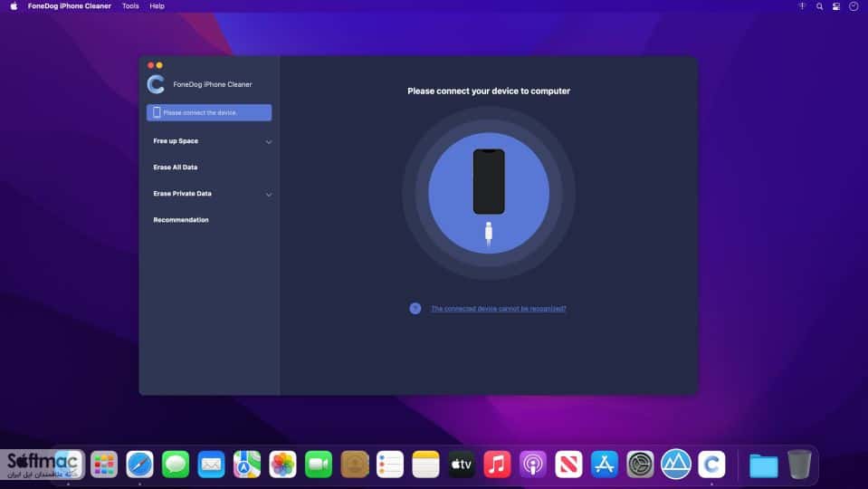Select the 'Please connect the device' bar
The image size is (868, 489).
(x=209, y=112)
